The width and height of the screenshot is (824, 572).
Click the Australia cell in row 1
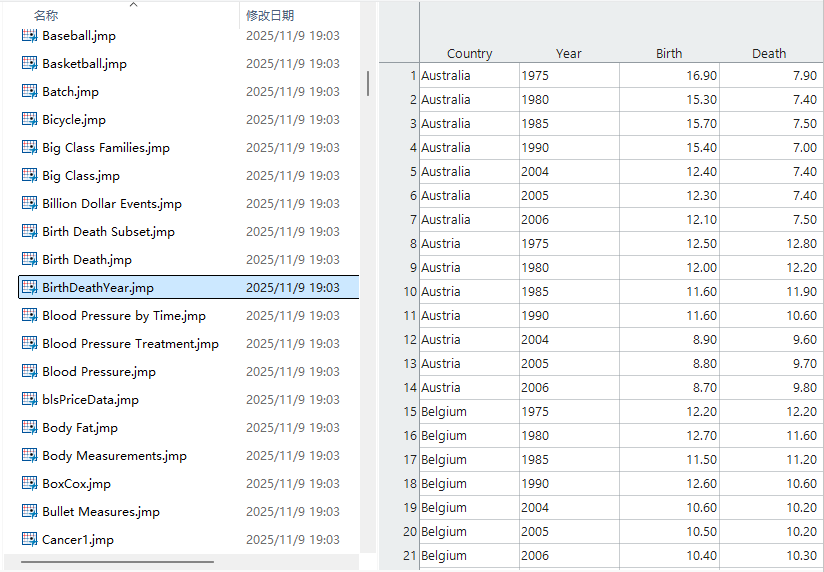pos(469,76)
